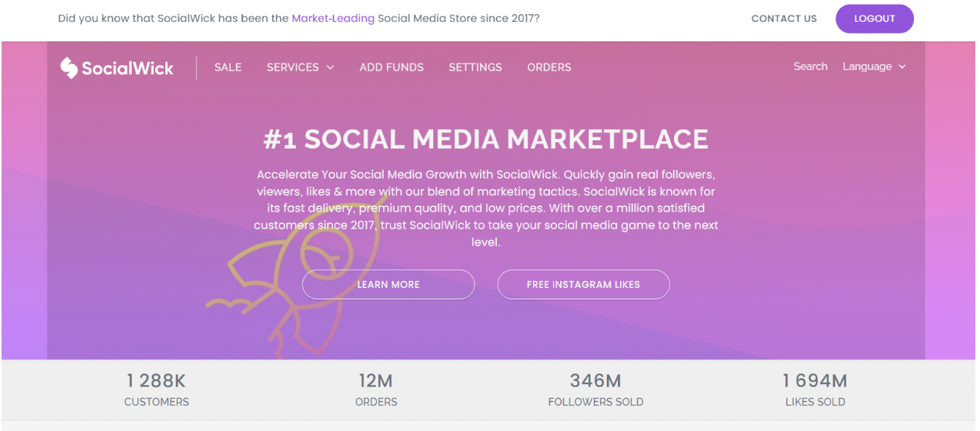Click the Search link
The height and width of the screenshot is (431, 980).
811,66
